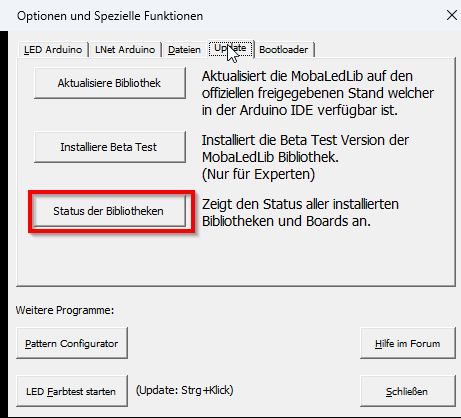Click the Beta Test version description text
This screenshot has height=418, width=461.
tap(305, 148)
